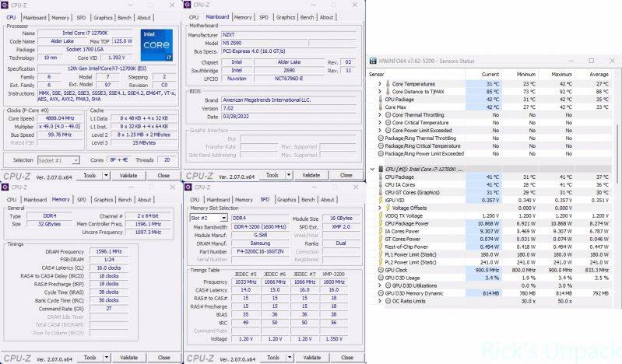
Task: Click Tools button in the Memory window
Action: click(x=90, y=357)
